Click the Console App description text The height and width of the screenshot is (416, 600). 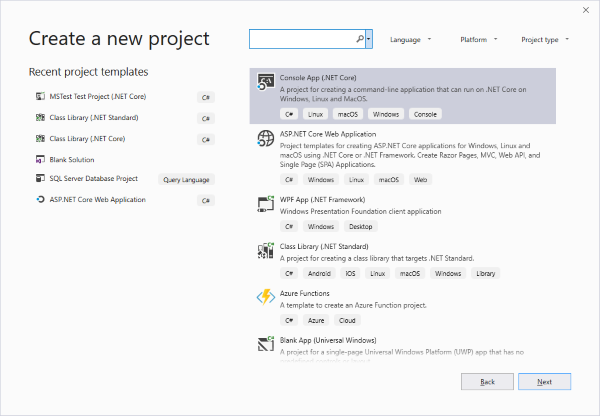point(403,94)
